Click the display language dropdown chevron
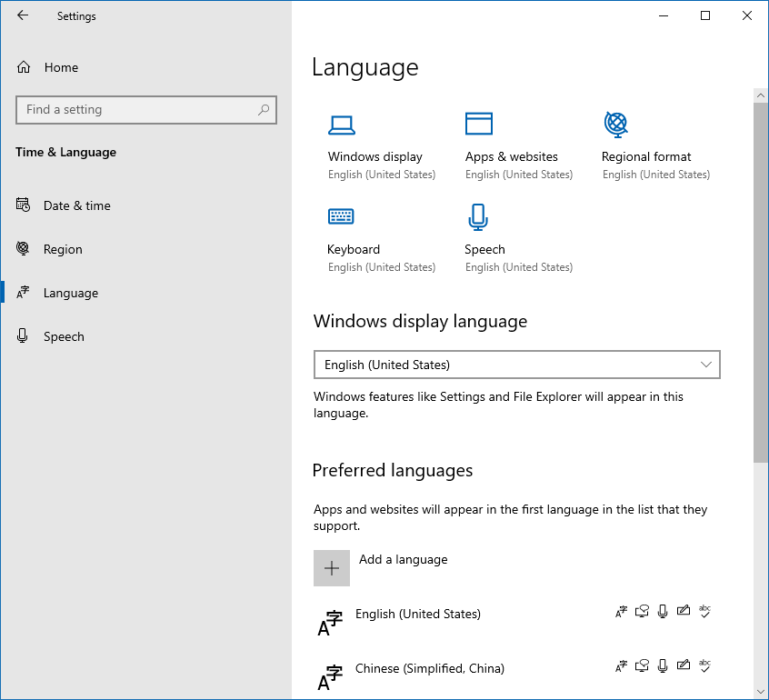The height and width of the screenshot is (700, 769). (706, 365)
